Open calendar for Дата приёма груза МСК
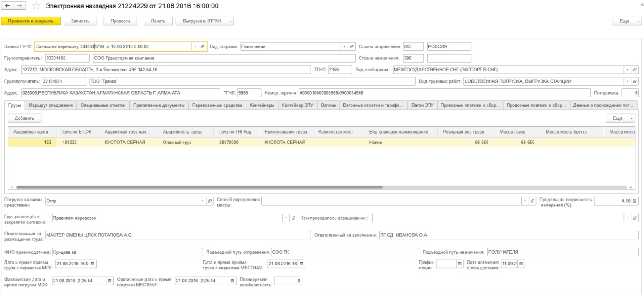This screenshot has width=644, height=298. click(93, 264)
